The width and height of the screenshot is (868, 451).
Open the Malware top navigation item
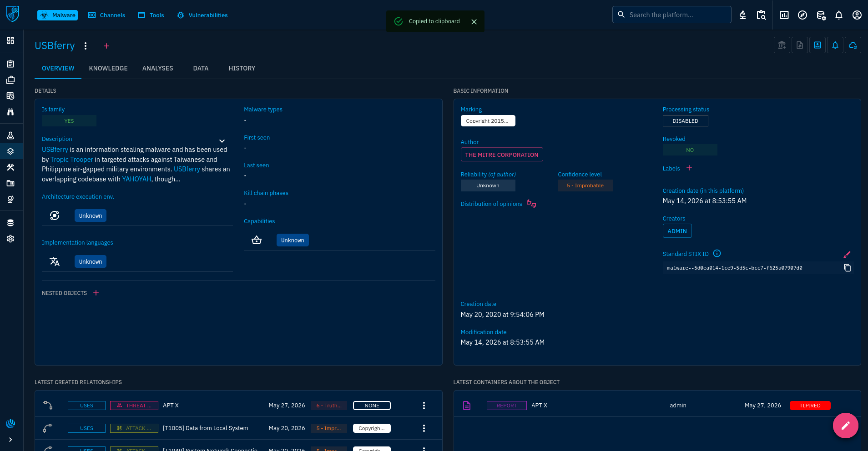pos(58,15)
